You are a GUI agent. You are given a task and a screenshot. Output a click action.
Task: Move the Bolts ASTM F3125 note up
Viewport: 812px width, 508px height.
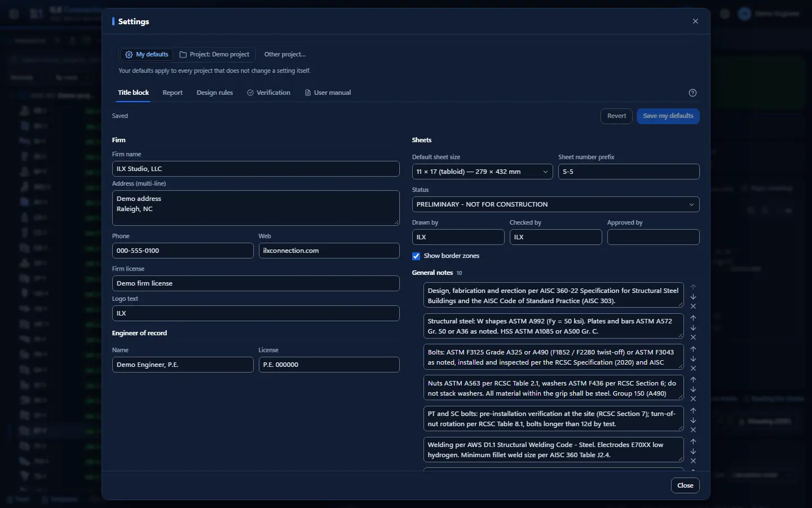point(694,349)
